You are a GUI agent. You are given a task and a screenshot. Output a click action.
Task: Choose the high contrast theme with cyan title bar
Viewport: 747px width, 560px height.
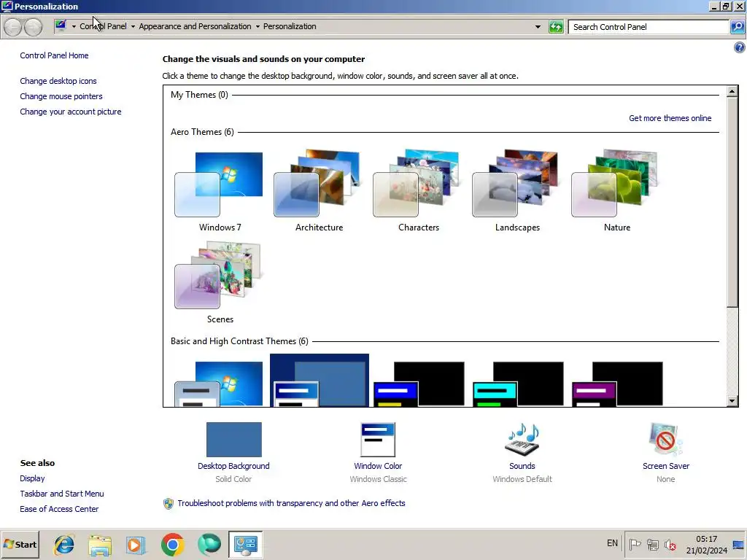point(518,384)
